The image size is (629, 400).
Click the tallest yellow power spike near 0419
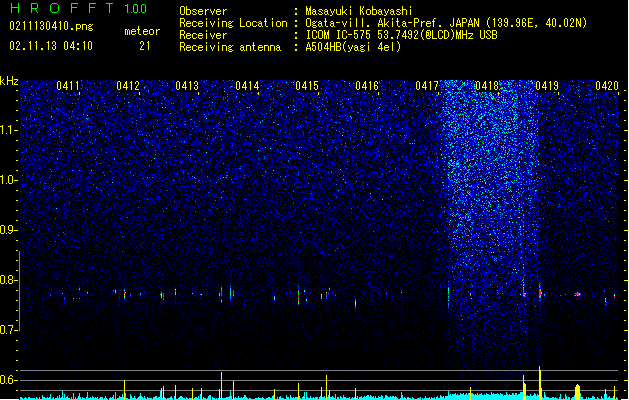pos(540,382)
